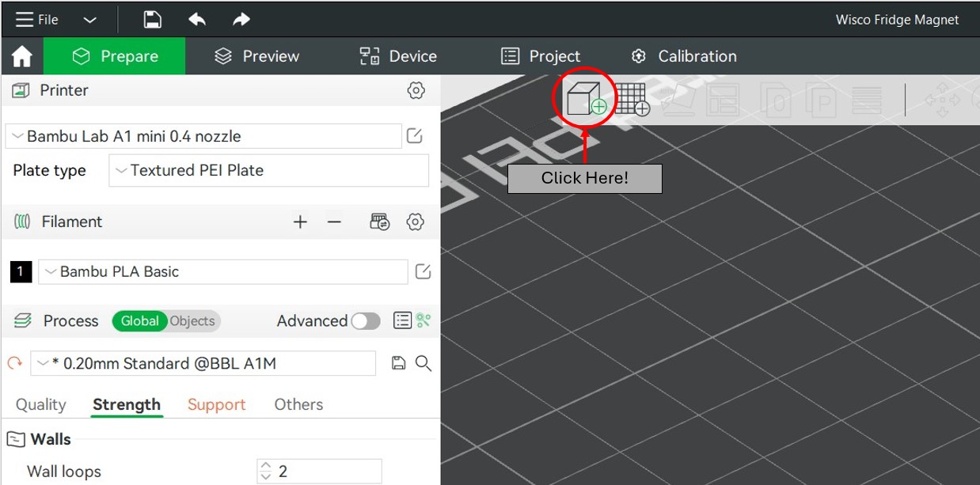
Task: Switch process scope to Objects
Action: pyautogui.click(x=192, y=320)
